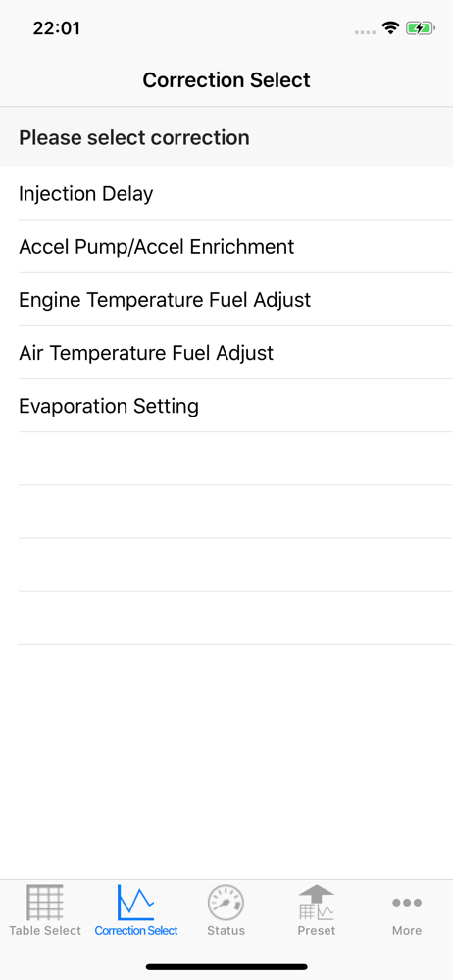Tap the Table Select grid icon
Viewport: 453px width, 980px height.
click(45, 903)
